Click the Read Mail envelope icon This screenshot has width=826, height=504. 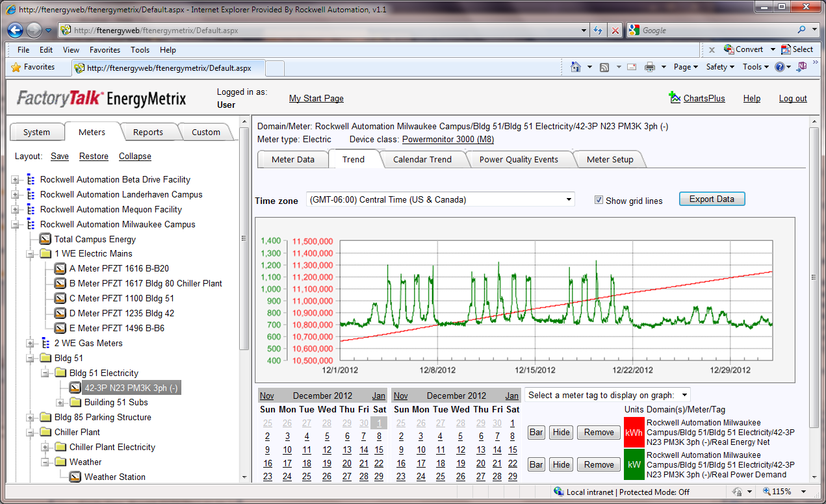631,67
